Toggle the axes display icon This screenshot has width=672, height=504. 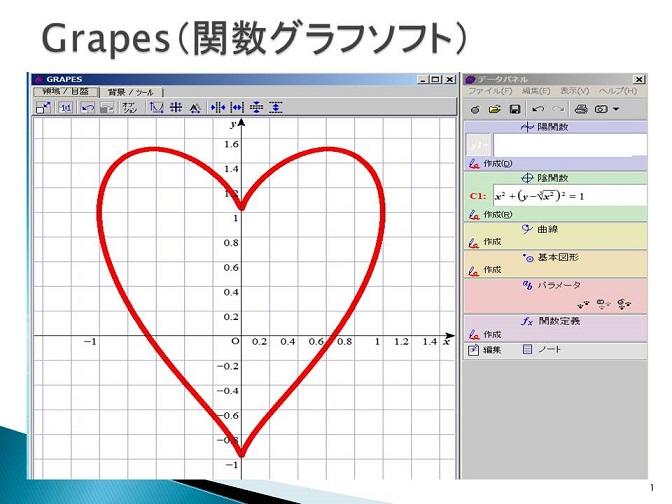pos(156,108)
